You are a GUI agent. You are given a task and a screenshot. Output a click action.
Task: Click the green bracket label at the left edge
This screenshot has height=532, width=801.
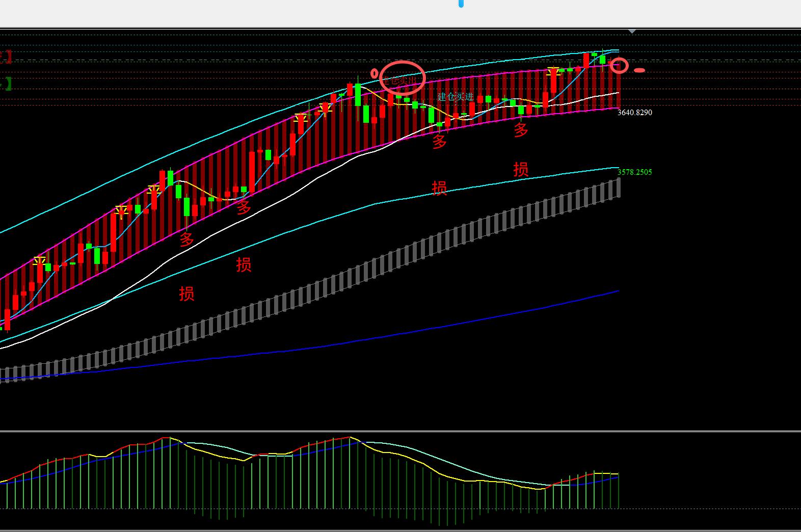coord(6,83)
